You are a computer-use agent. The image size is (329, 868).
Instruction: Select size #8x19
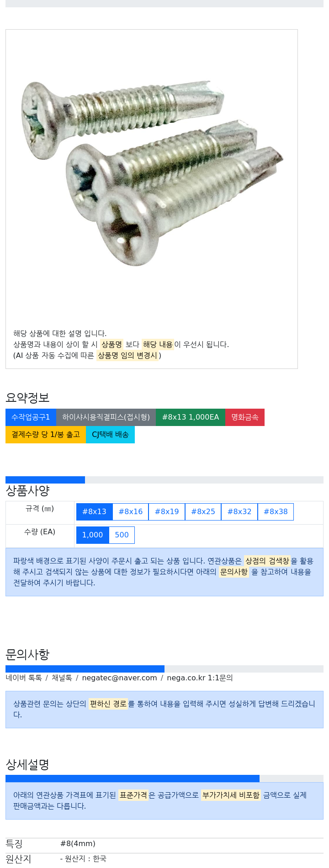click(x=167, y=512)
